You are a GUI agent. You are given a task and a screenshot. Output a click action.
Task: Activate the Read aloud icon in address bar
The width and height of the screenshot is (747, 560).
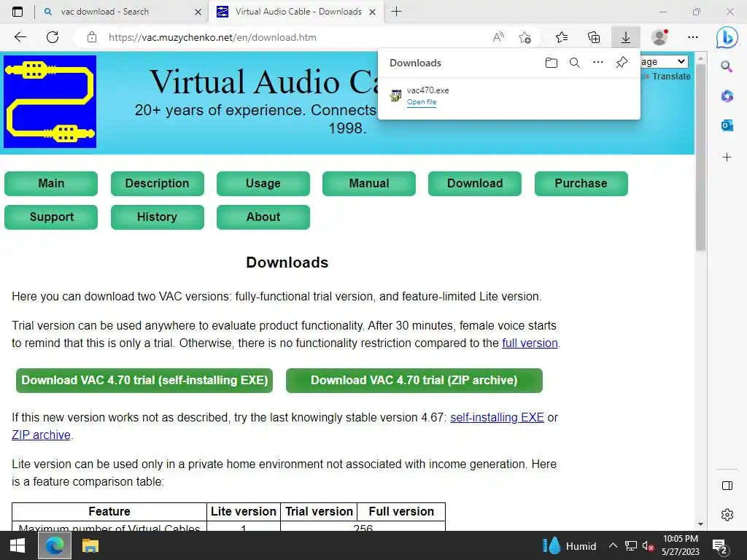click(498, 37)
